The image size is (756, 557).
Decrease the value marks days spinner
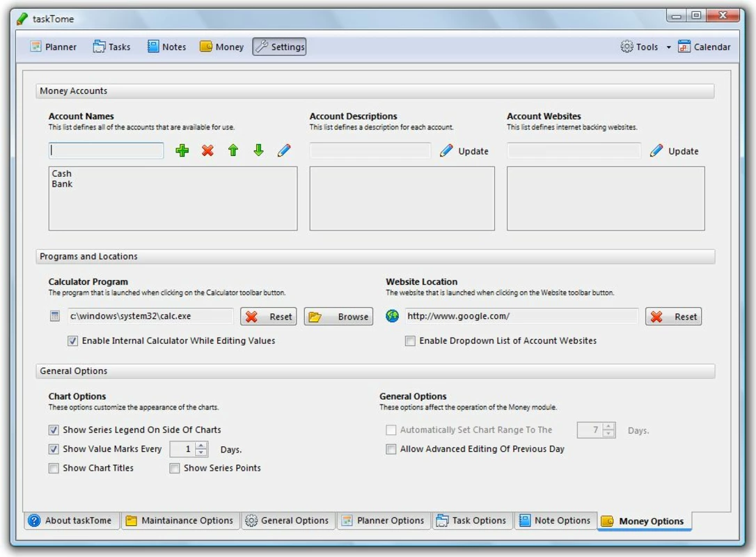point(201,453)
